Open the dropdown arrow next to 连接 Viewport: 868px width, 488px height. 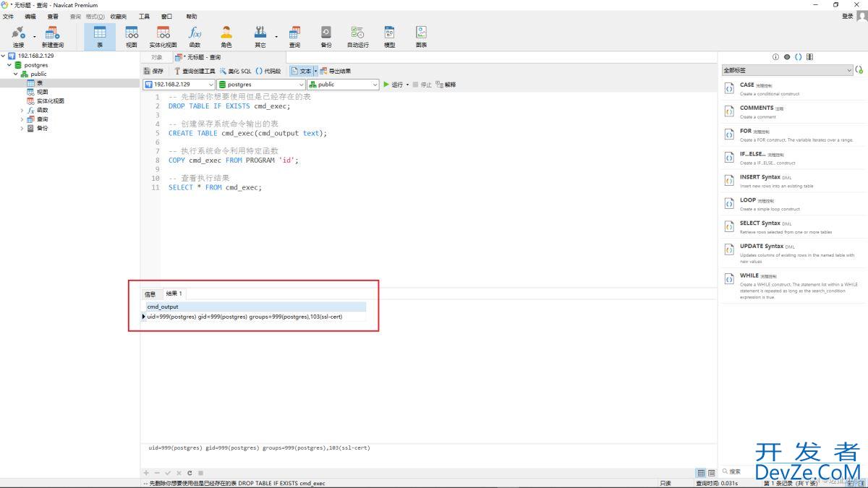pyautogui.click(x=35, y=36)
